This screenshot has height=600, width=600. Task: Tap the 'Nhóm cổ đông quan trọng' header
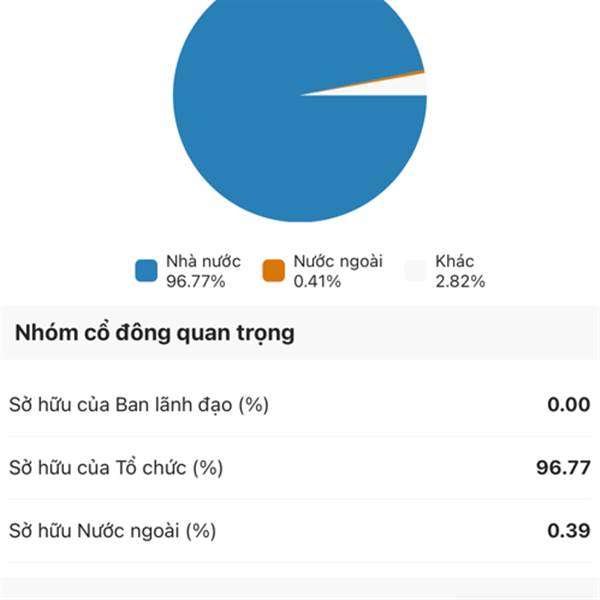point(155,333)
